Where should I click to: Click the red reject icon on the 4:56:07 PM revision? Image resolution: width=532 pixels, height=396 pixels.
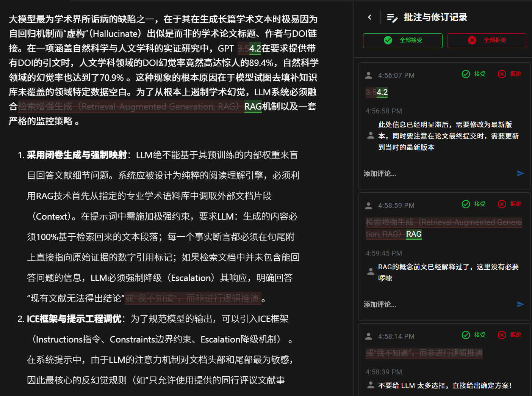(502, 74)
